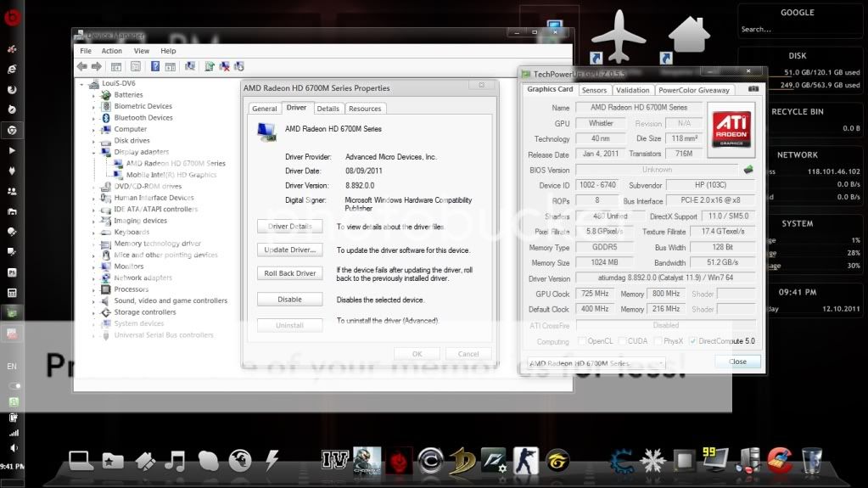The image size is (868, 488).
Task: Click the back arrow in Device Manager toolbar
Action: click(82, 66)
